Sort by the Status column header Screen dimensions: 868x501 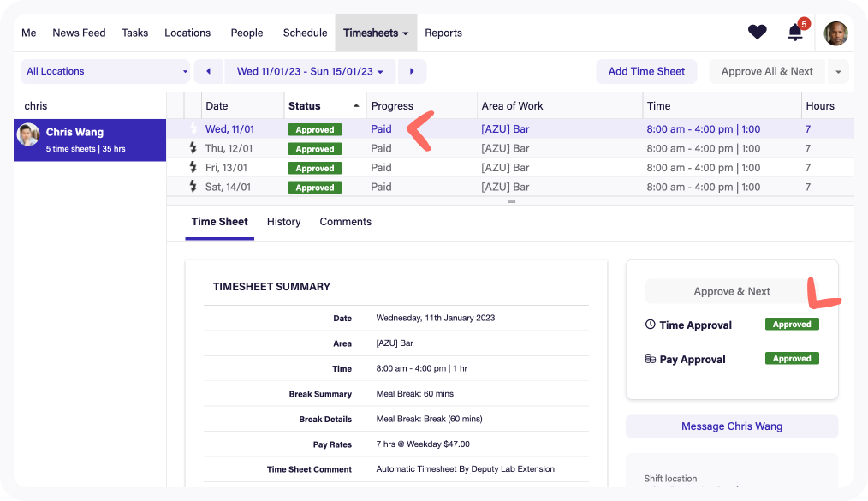point(324,106)
